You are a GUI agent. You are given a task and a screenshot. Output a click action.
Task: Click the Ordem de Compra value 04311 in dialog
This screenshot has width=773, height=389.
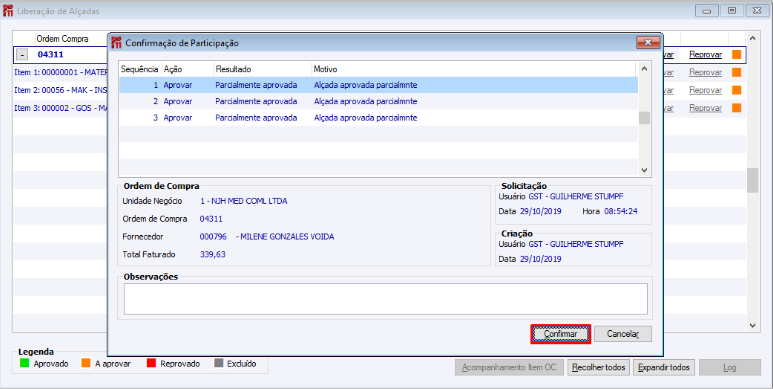211,219
